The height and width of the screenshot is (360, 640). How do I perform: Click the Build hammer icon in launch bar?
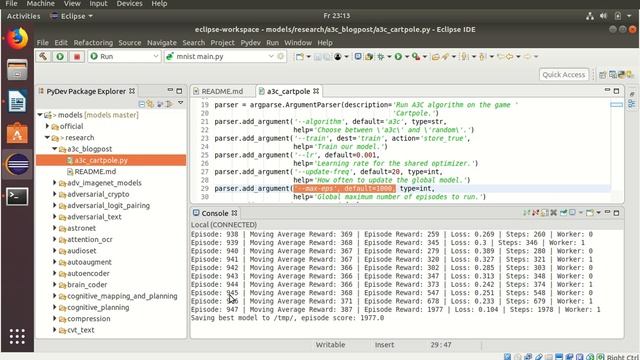tap(43, 56)
